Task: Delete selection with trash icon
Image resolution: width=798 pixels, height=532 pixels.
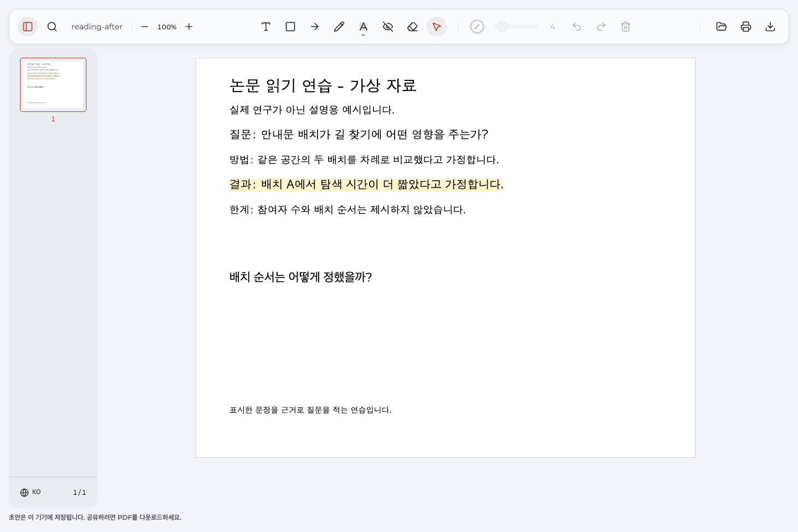Action: pos(626,27)
